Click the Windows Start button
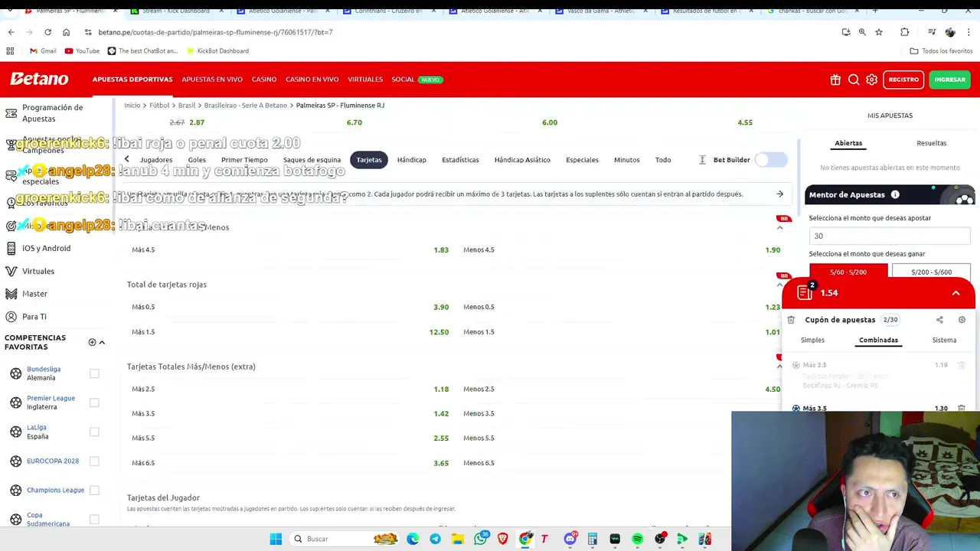The image size is (980, 551). pyautogui.click(x=276, y=539)
